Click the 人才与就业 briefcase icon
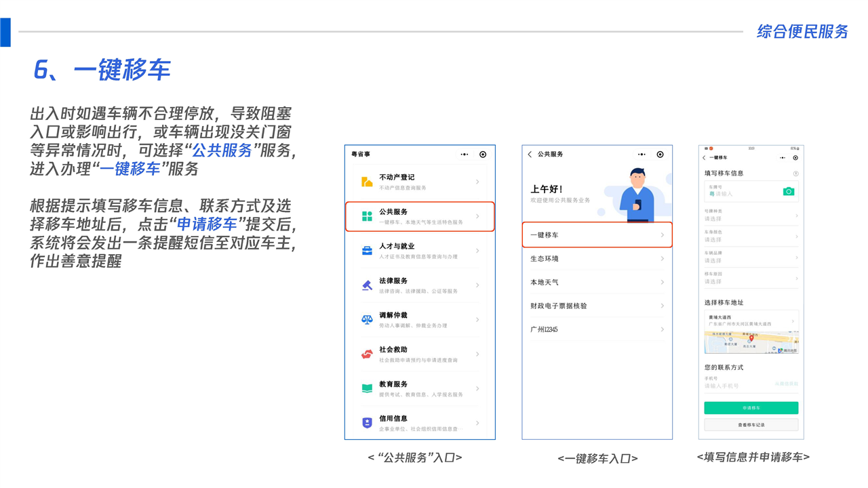Image resolution: width=868 pixels, height=488 pixels. click(x=367, y=251)
